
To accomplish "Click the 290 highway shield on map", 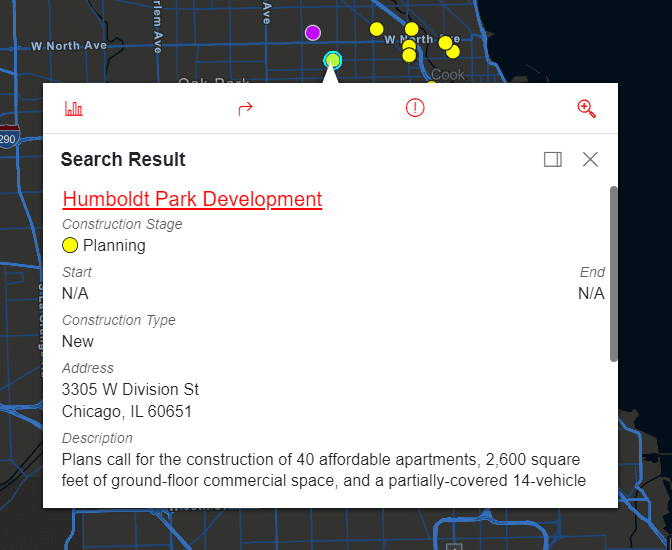I will click(x=9, y=138).
